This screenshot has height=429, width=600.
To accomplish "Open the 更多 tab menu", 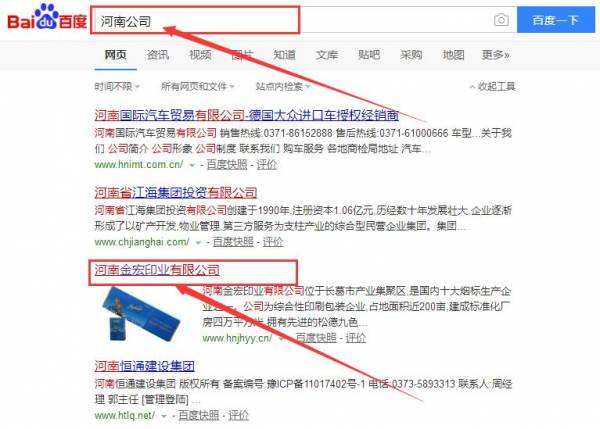I will (496, 55).
